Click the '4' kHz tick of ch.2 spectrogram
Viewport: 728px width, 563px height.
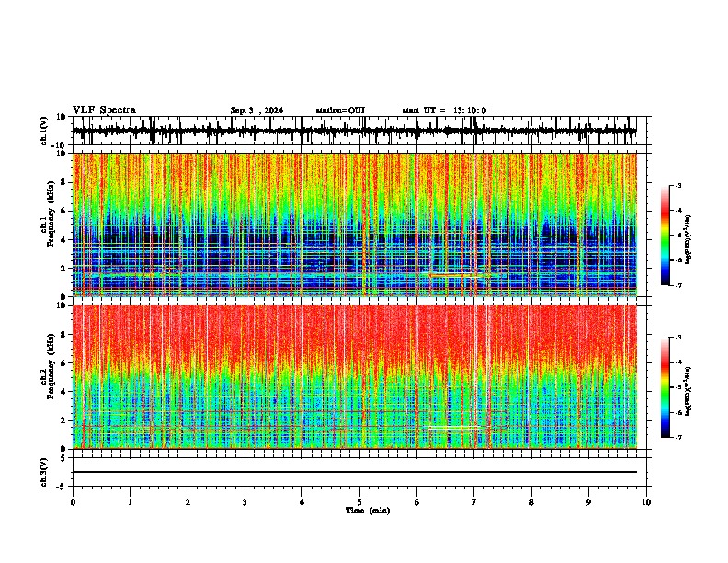tap(64, 392)
